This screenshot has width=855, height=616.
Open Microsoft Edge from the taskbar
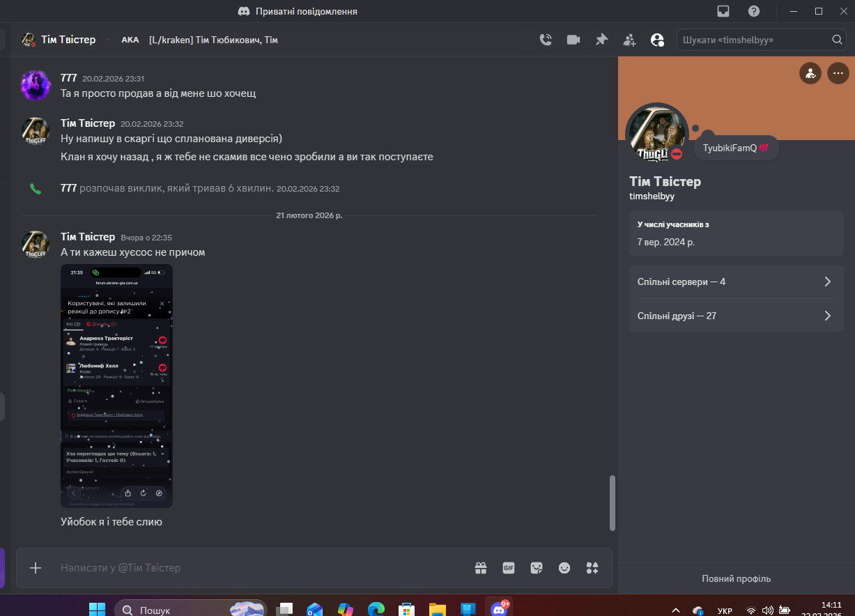point(376,610)
